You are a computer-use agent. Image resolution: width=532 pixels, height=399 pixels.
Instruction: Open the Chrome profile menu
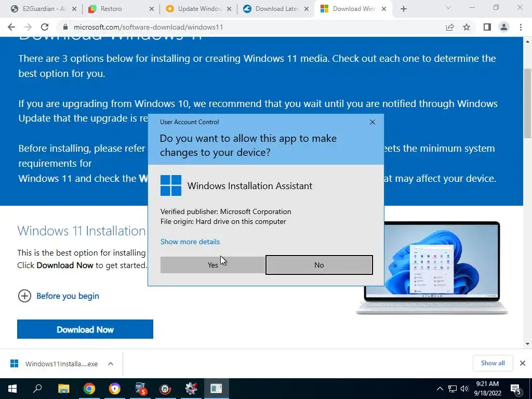tap(504, 27)
